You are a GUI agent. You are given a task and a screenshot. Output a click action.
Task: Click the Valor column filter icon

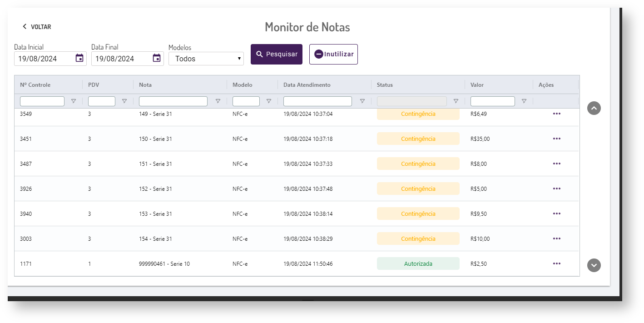pyautogui.click(x=524, y=101)
